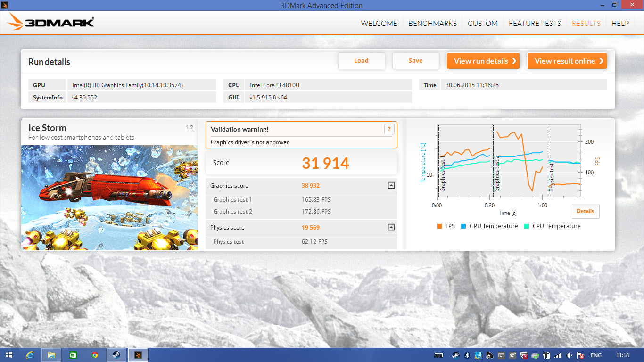The image size is (644, 362).
Task: Launch Internet Explorer from the taskbar
Action: pos(30,355)
